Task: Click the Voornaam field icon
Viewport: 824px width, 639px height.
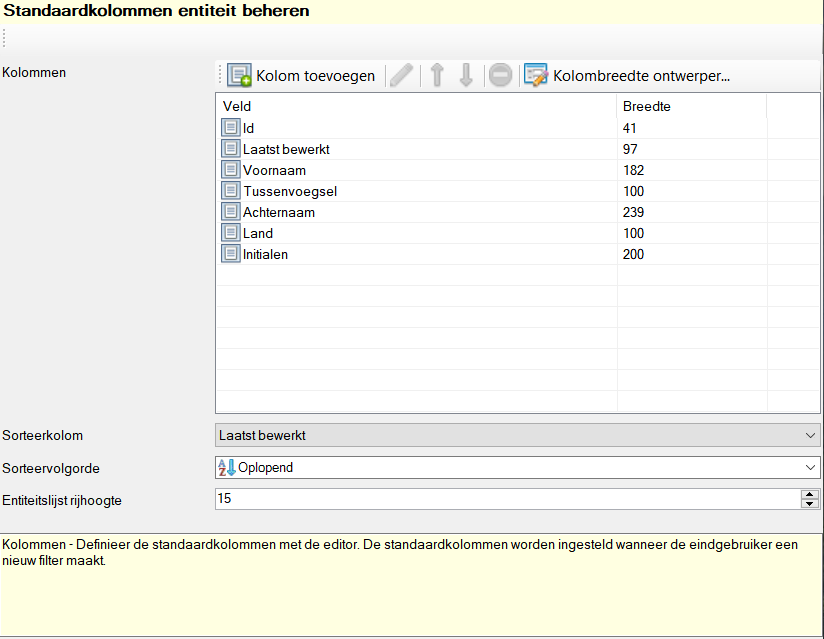Action: 231,170
